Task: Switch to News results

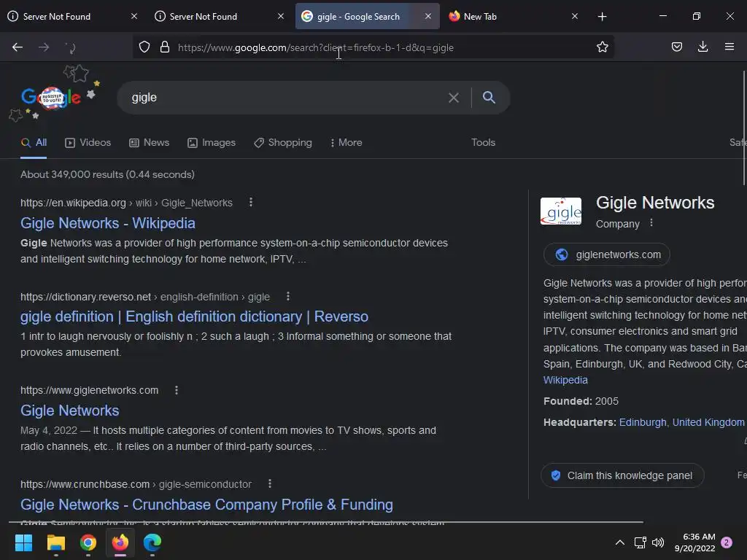Action: (x=149, y=142)
